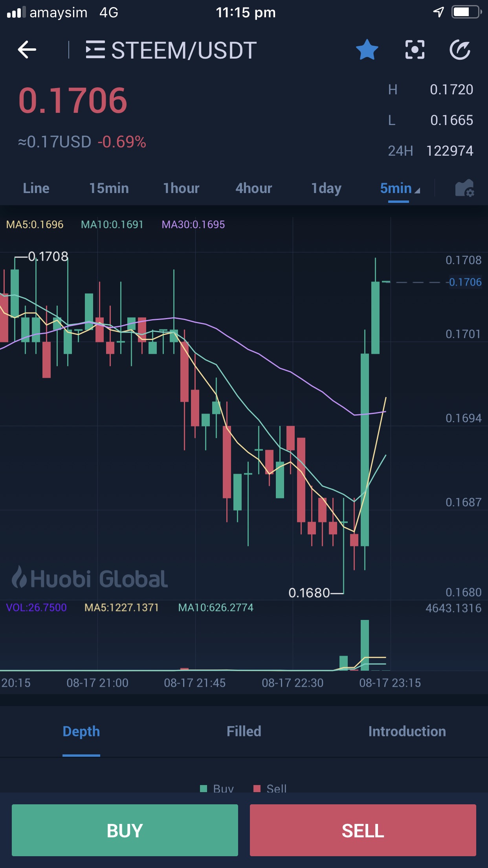Screen dimensions: 488x868
Task: Open the trading pair list menu icon
Action: point(95,50)
